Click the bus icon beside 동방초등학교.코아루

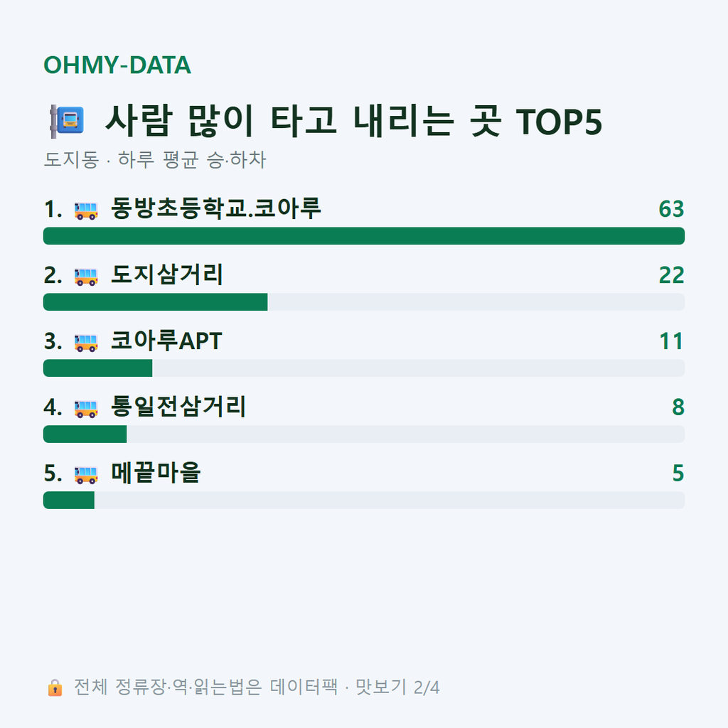coord(86,210)
